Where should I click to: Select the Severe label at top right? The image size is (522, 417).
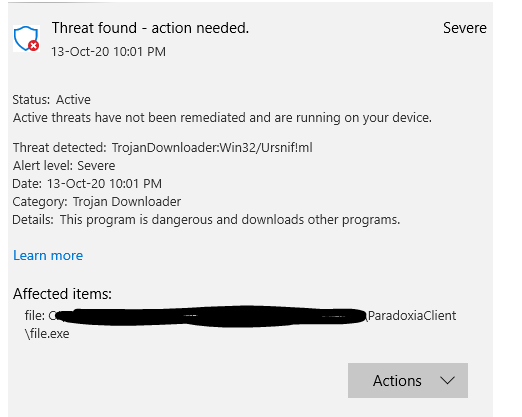pos(465,28)
